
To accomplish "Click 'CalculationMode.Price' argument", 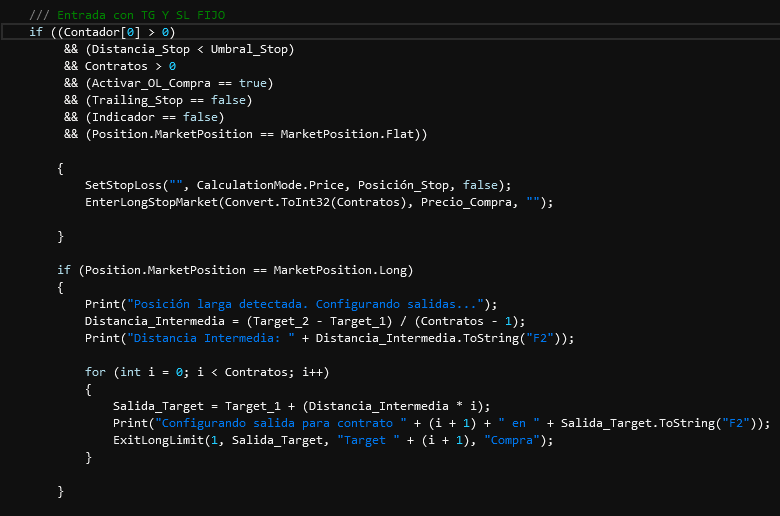I will coord(270,185).
